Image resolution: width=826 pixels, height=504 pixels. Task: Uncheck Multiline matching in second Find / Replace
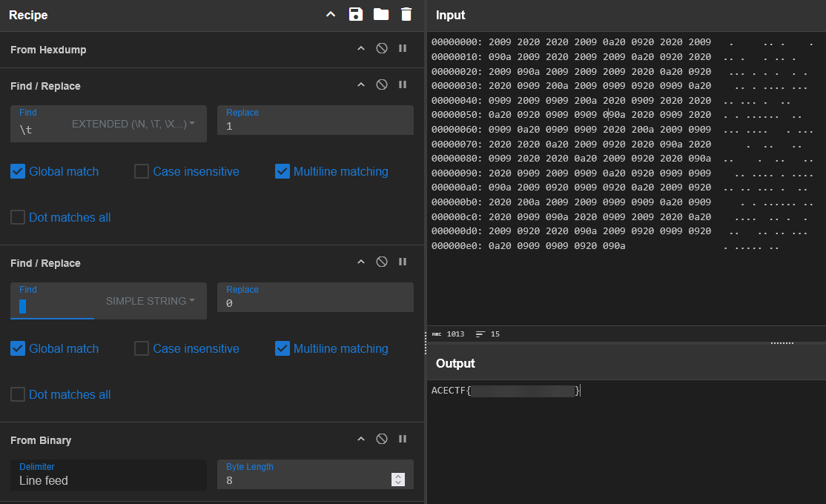coord(283,349)
